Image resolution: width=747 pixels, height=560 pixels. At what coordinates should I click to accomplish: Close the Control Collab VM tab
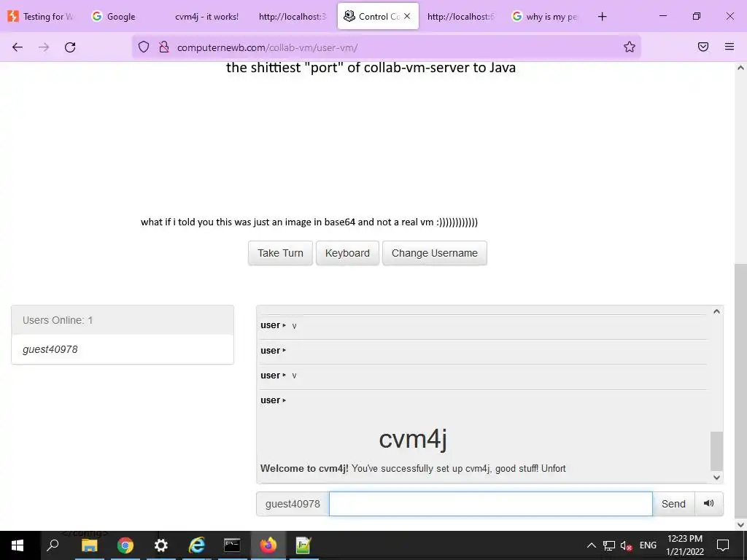point(407,16)
